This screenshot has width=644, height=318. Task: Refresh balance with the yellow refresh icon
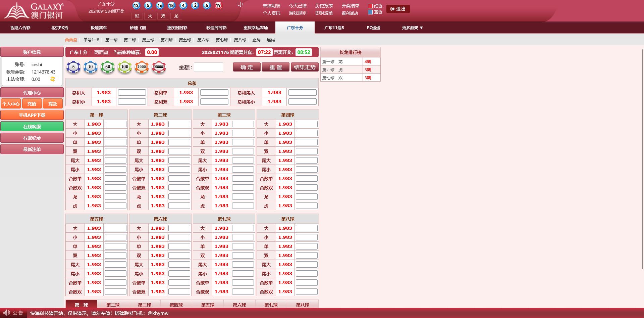tap(53, 79)
